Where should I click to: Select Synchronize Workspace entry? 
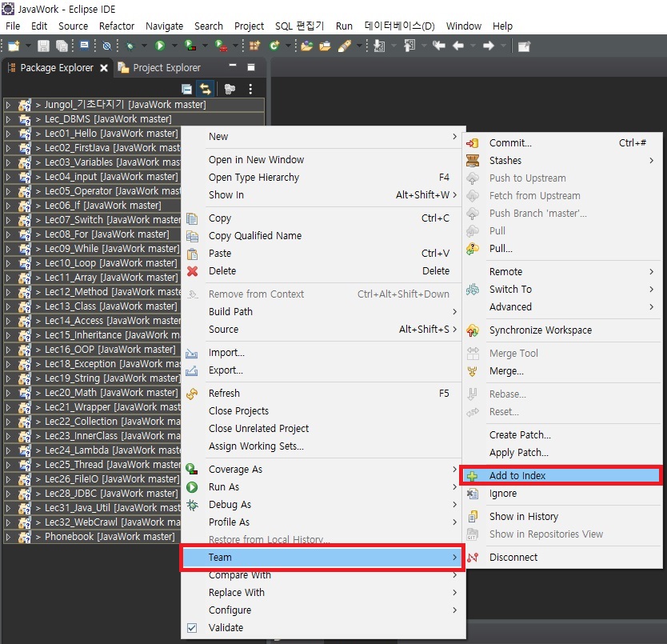pos(562,330)
